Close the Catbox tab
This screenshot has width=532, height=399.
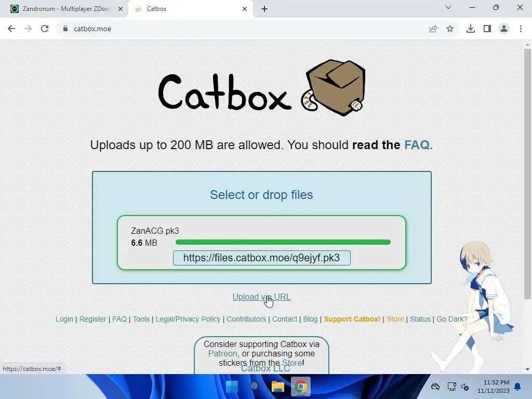click(x=245, y=9)
